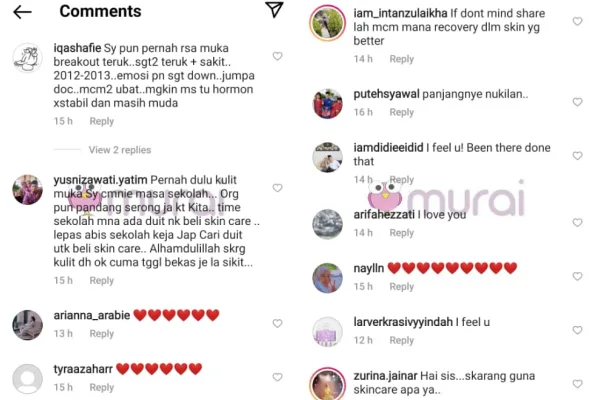Image resolution: width=600 pixels, height=400 pixels.
Task: Reply to nayIIn's hearts comment
Action: tap(402, 287)
